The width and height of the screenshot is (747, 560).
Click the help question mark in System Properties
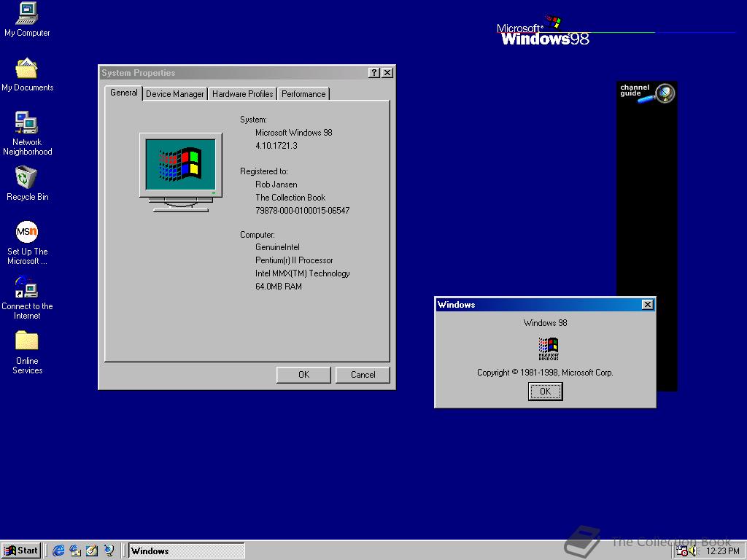coord(374,72)
